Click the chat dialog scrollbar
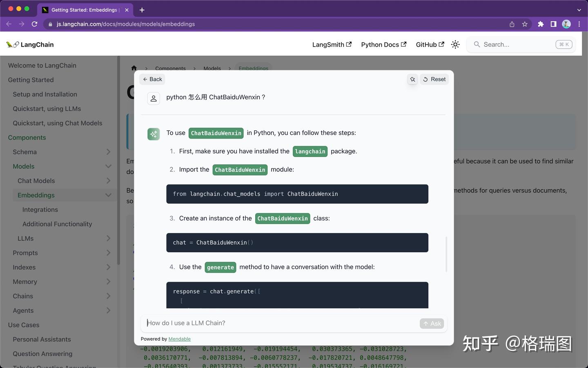Image resolution: width=588 pixels, height=368 pixels. pyautogui.click(x=446, y=254)
